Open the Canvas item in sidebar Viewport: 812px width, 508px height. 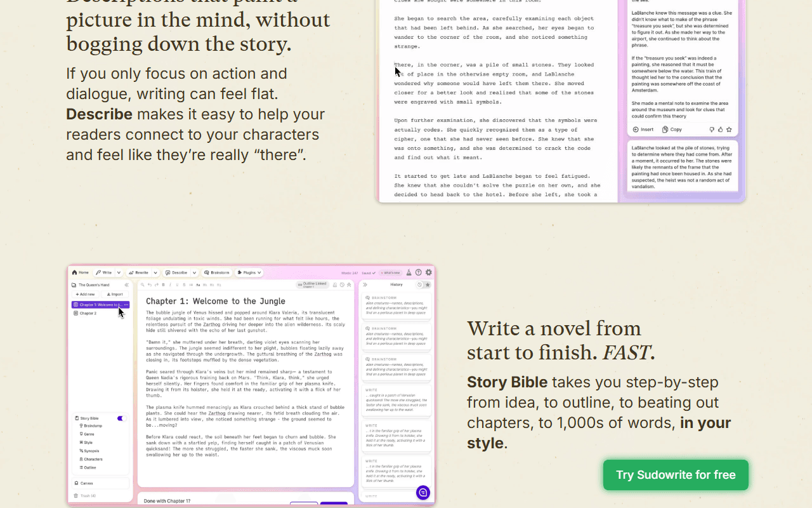[100, 483]
